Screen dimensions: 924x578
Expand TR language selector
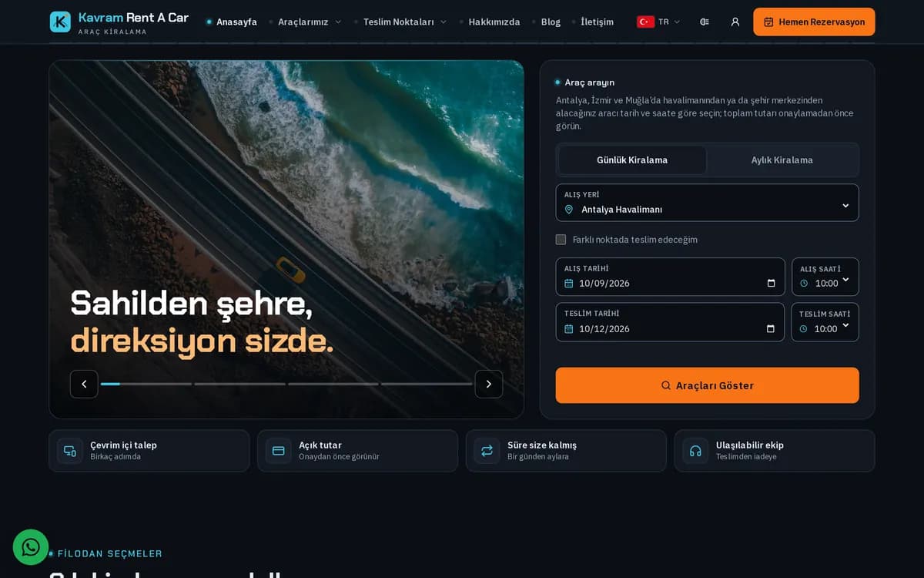[659, 22]
